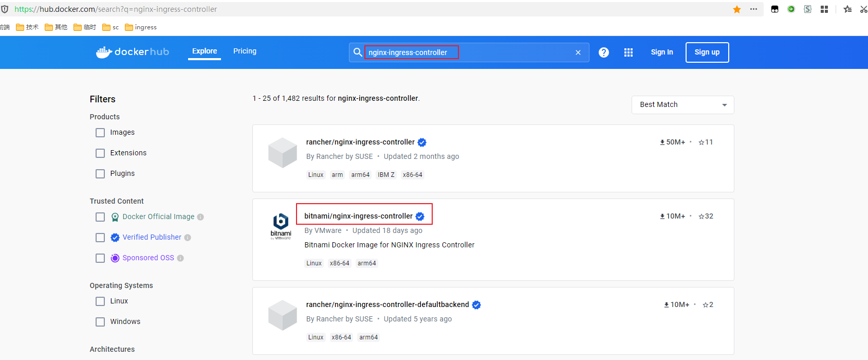Click the 50M+ downloads icon
Viewport: 868px width, 360px height.
coord(662,142)
